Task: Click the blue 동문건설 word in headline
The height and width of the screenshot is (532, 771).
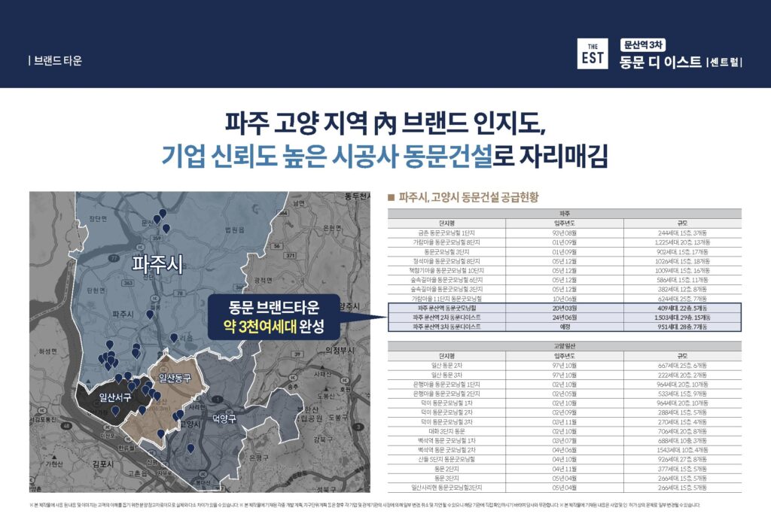Action: coord(446,157)
